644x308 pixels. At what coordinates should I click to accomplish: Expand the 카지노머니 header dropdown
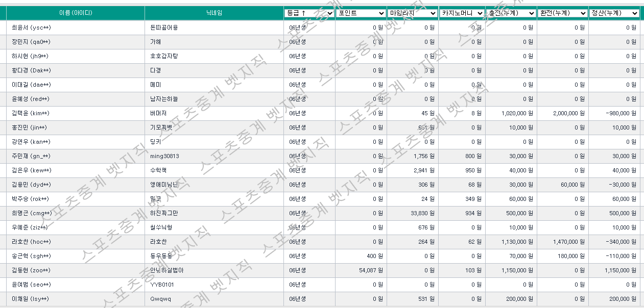coord(462,13)
